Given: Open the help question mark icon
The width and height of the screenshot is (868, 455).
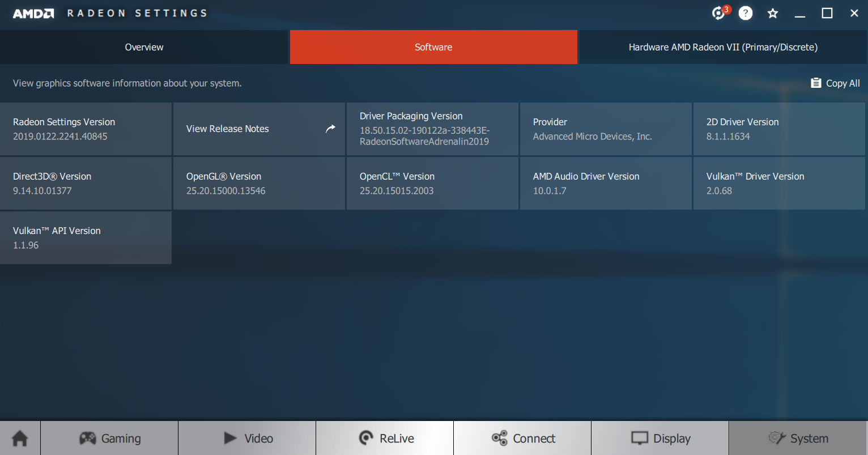Looking at the screenshot, I should [746, 13].
